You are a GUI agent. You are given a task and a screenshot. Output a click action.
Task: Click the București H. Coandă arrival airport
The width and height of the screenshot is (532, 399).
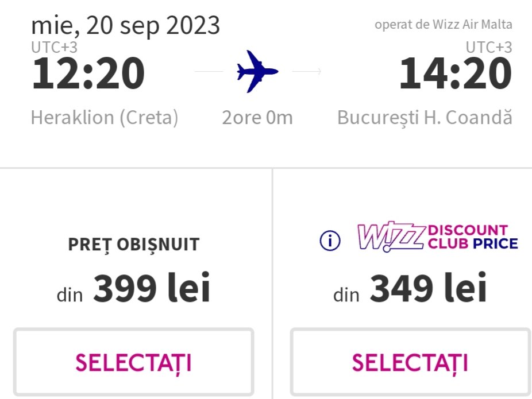click(424, 118)
